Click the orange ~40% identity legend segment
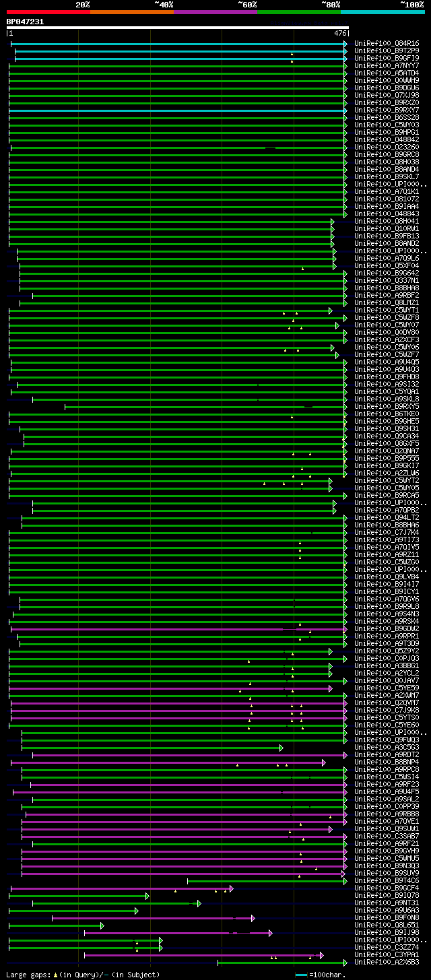 pyautogui.click(x=131, y=12)
